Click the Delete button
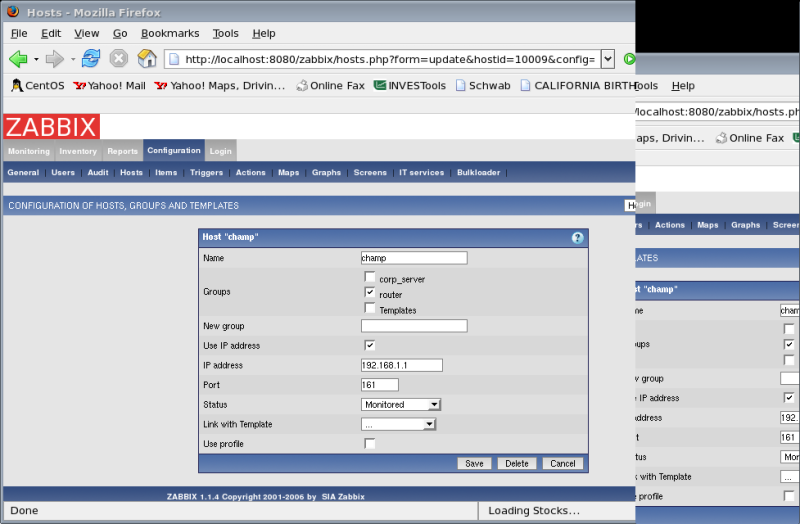 [x=517, y=463]
